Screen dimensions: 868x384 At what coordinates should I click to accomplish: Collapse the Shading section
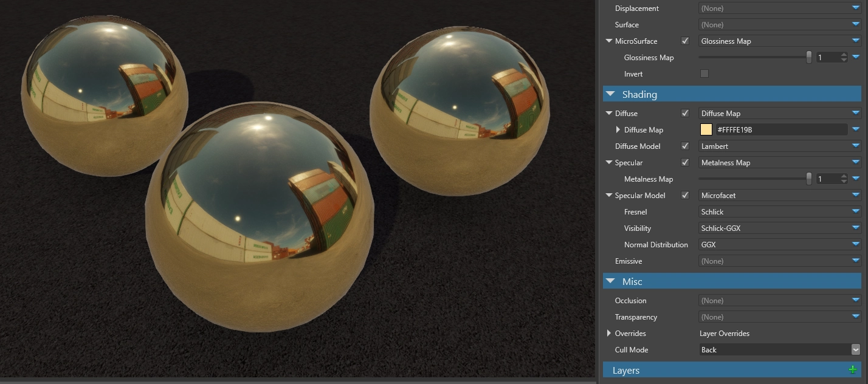pyautogui.click(x=610, y=94)
